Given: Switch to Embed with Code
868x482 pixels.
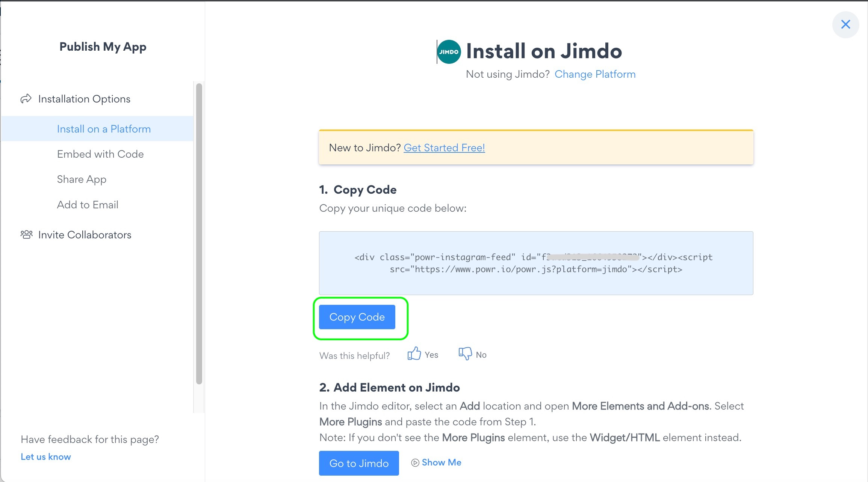Looking at the screenshot, I should [x=100, y=154].
